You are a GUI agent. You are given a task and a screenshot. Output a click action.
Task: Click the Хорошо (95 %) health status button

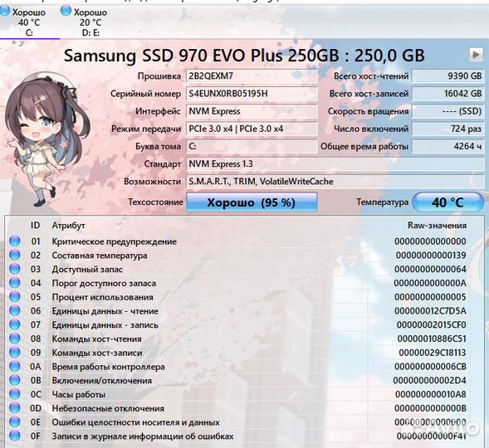tap(252, 202)
